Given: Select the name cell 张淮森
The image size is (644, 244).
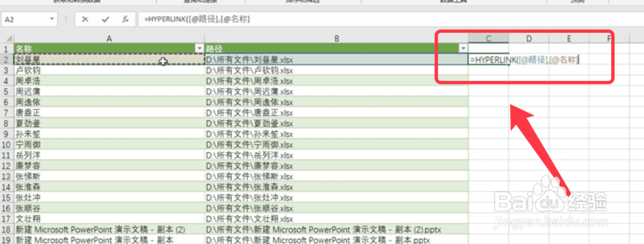Looking at the screenshot, I should [109, 187].
